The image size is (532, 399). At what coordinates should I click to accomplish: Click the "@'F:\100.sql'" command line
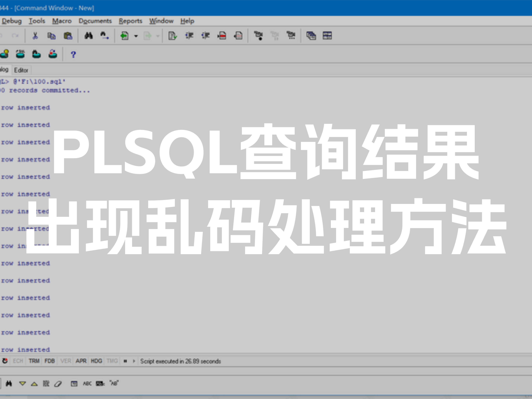39,82
